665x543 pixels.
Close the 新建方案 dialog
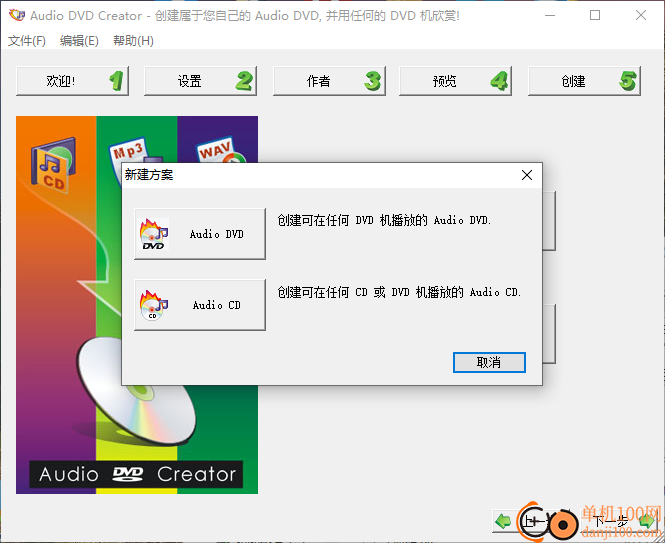click(527, 175)
